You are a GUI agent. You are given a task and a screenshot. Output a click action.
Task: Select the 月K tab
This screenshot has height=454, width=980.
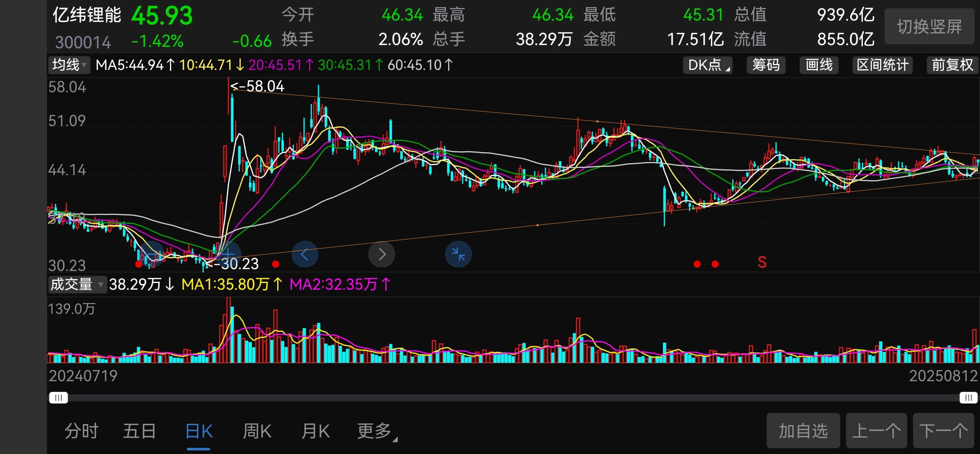tap(315, 431)
